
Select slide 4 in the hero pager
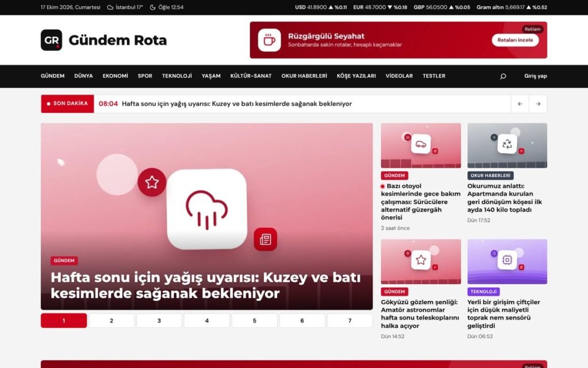tap(207, 321)
